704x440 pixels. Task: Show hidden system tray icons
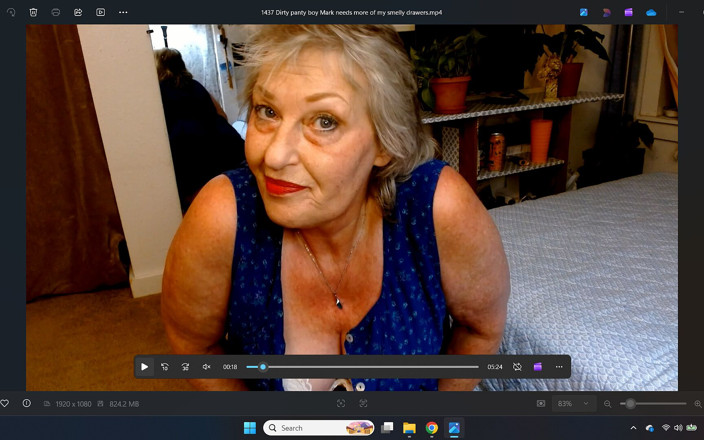click(634, 428)
